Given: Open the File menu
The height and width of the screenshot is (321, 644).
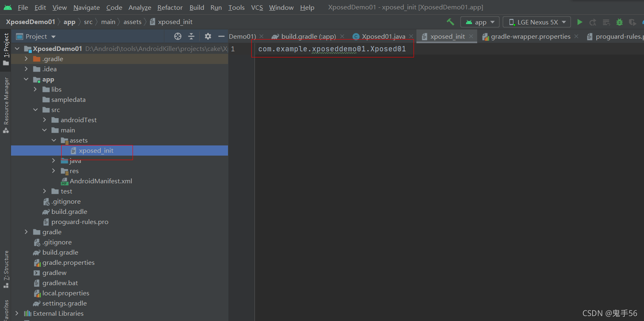Looking at the screenshot, I should [23, 7].
